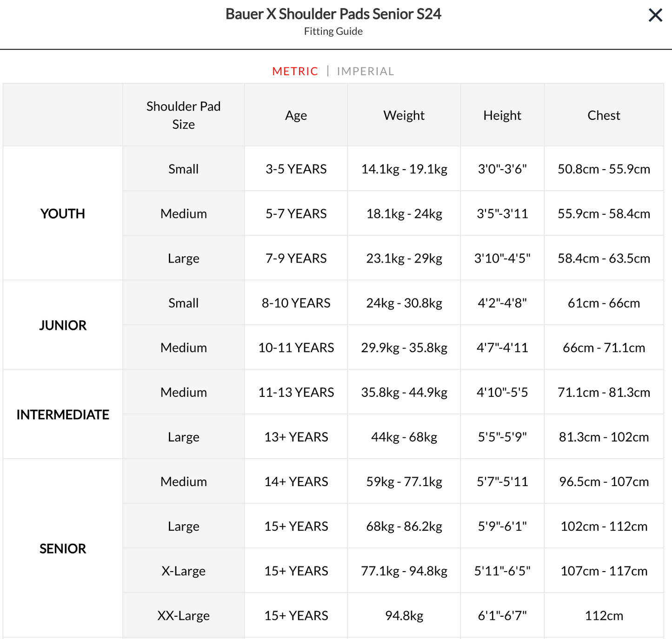The width and height of the screenshot is (672, 639).
Task: Close the Bauer fitting guide dialog
Action: click(655, 15)
